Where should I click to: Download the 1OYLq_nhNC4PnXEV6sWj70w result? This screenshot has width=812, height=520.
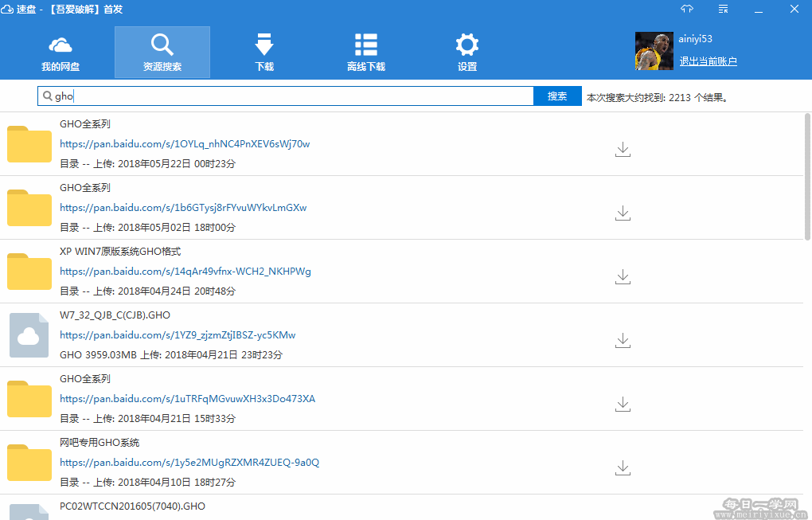(623, 149)
